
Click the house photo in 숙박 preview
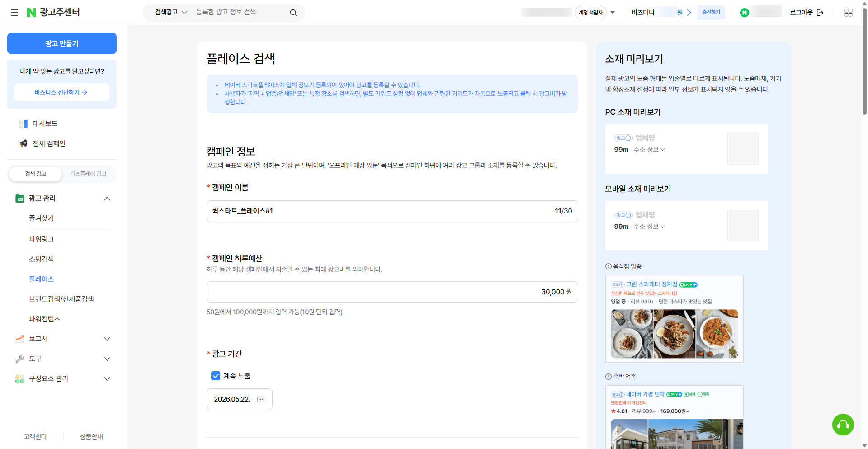pos(685,434)
